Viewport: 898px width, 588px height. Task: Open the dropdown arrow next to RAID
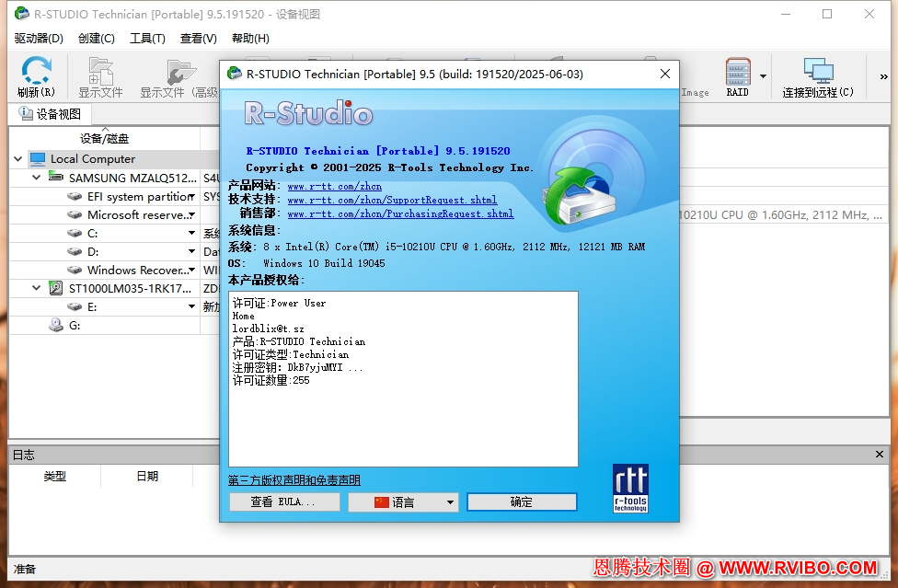763,76
